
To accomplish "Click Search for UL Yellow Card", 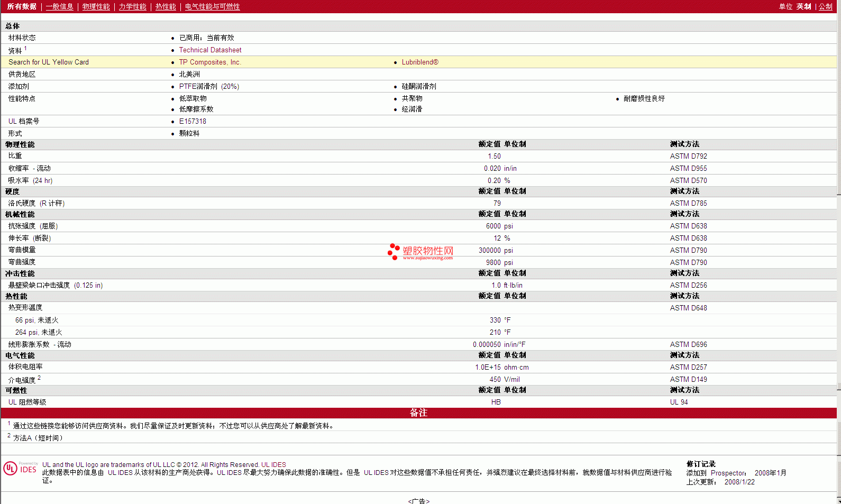I will [49, 62].
